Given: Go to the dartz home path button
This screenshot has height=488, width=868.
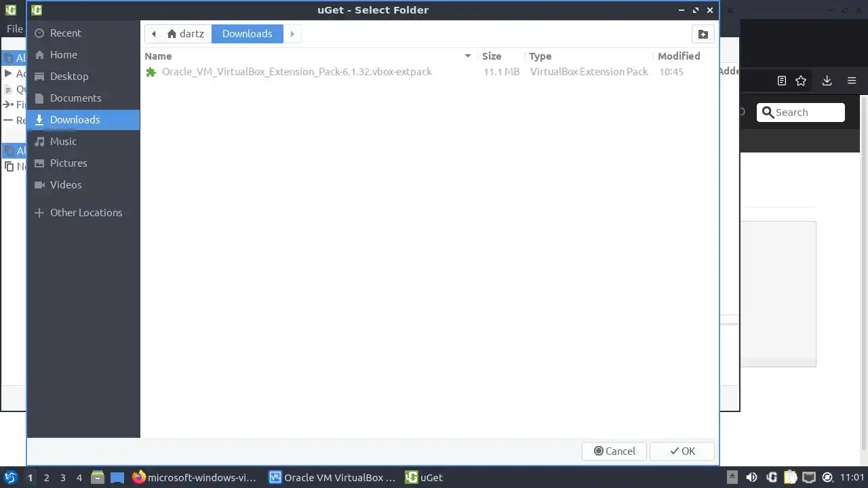Looking at the screenshot, I should click(x=186, y=34).
